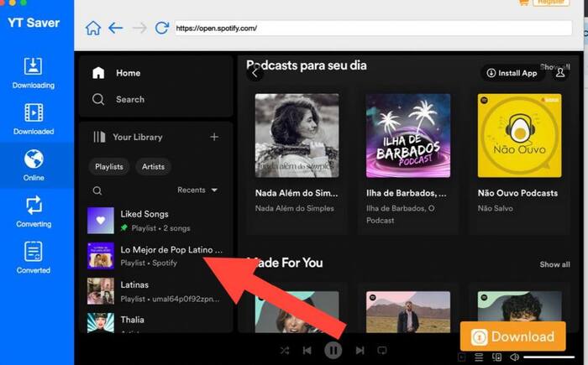Click Show all next to Made For You
The height and width of the screenshot is (365, 588).
pyautogui.click(x=554, y=264)
